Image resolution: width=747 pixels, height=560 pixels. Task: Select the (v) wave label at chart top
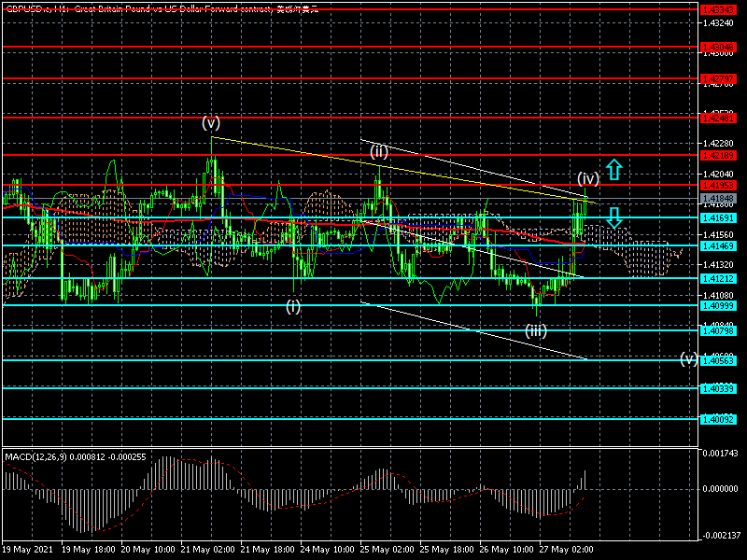coord(211,122)
